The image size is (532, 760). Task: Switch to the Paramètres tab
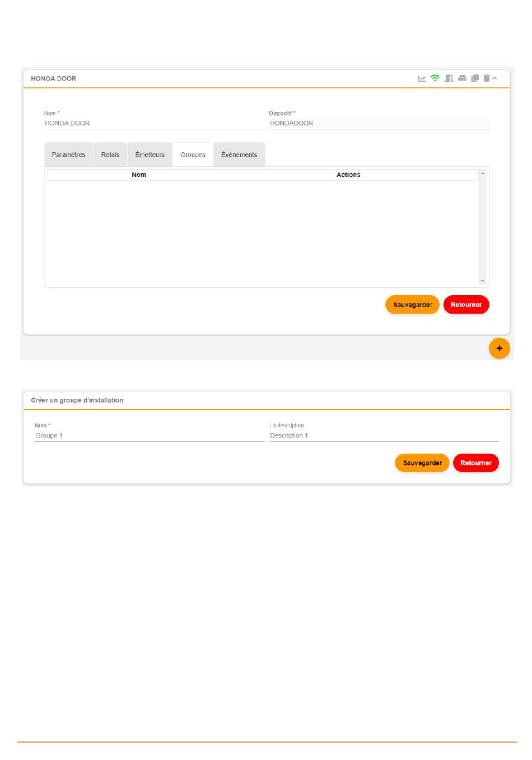pos(68,155)
